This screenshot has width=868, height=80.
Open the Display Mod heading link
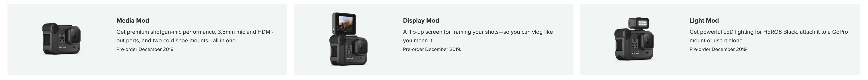(421, 21)
